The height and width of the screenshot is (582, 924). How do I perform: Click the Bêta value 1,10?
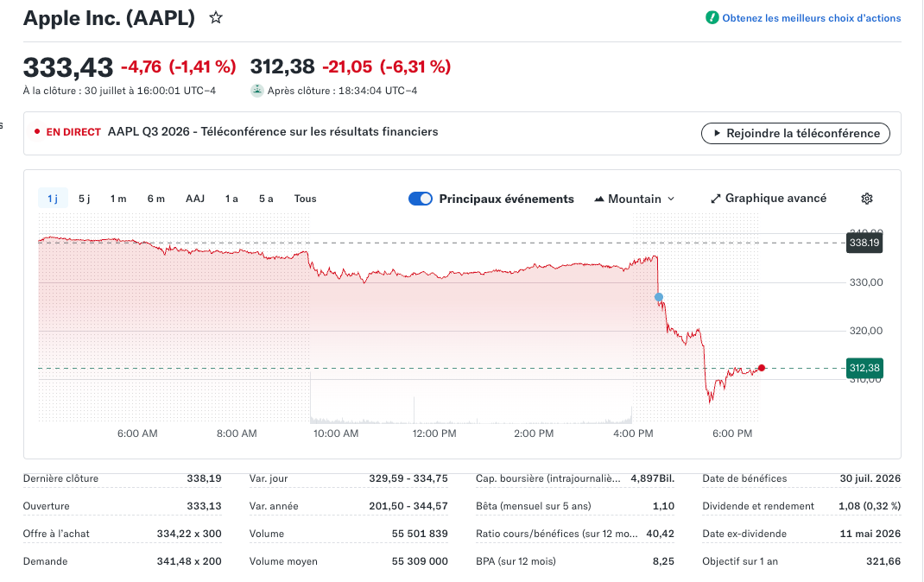click(663, 506)
